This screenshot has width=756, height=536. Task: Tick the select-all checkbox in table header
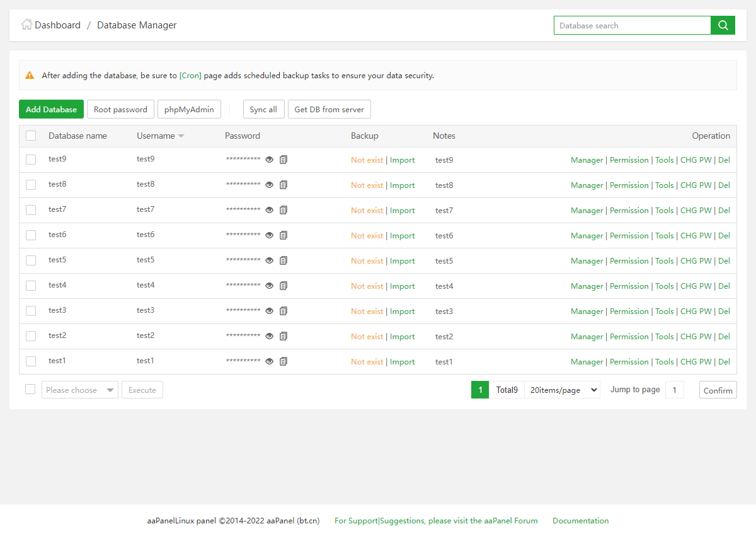tap(31, 136)
